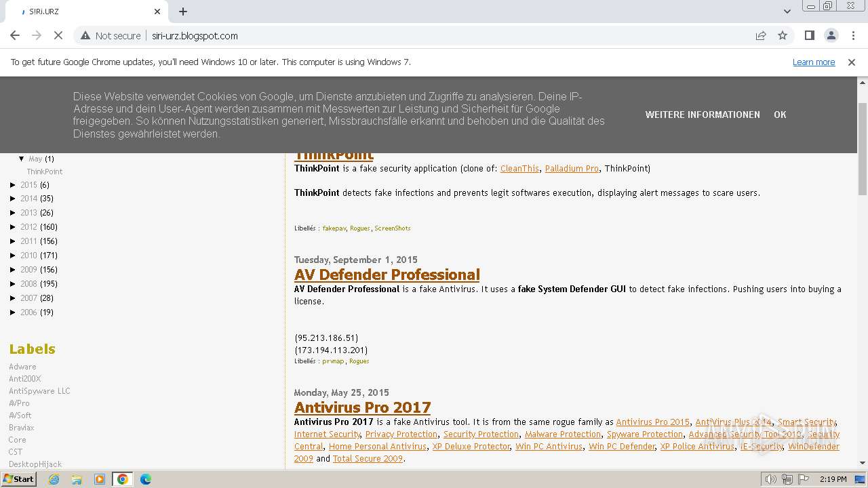
Task: Open Antivirus Pro 2017 post title
Action: pos(363,407)
